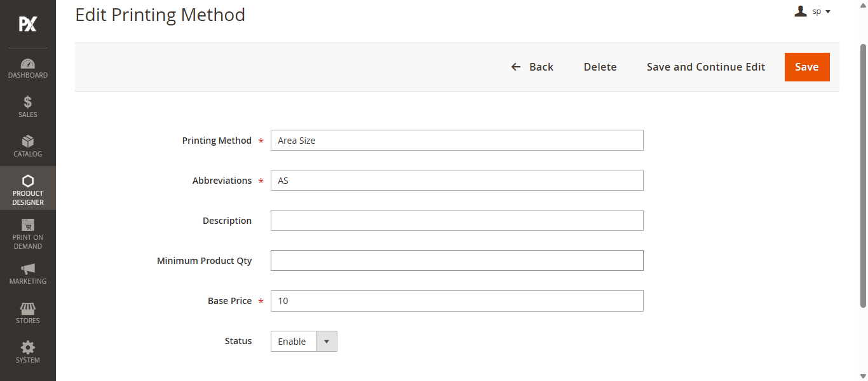
Task: Focus the Printing Method text field
Action: tap(457, 140)
